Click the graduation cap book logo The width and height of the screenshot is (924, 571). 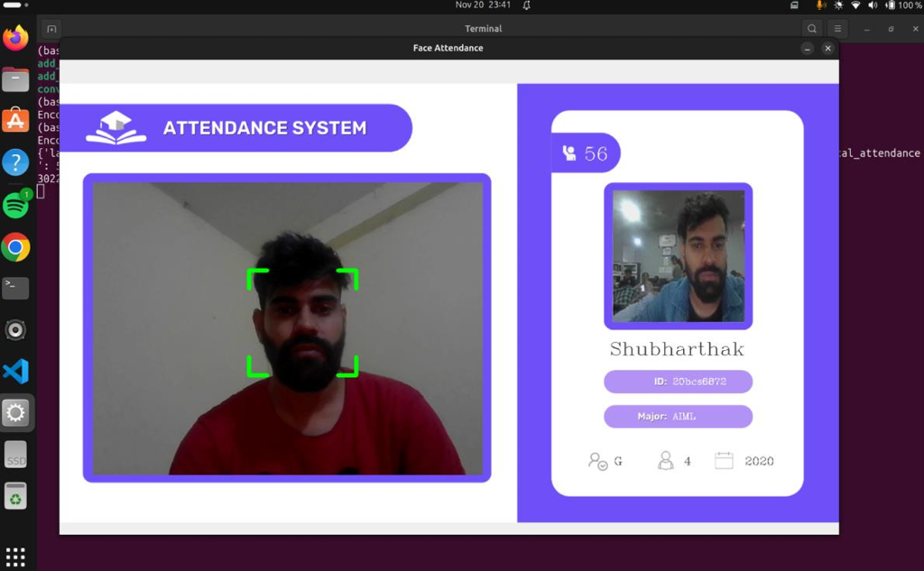pyautogui.click(x=116, y=128)
